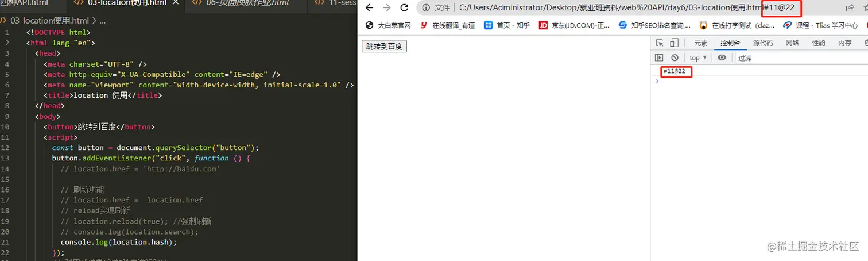868x261 pixels.
Task: Click the meta name="viewport" code line
Action: pyautogui.click(x=198, y=85)
